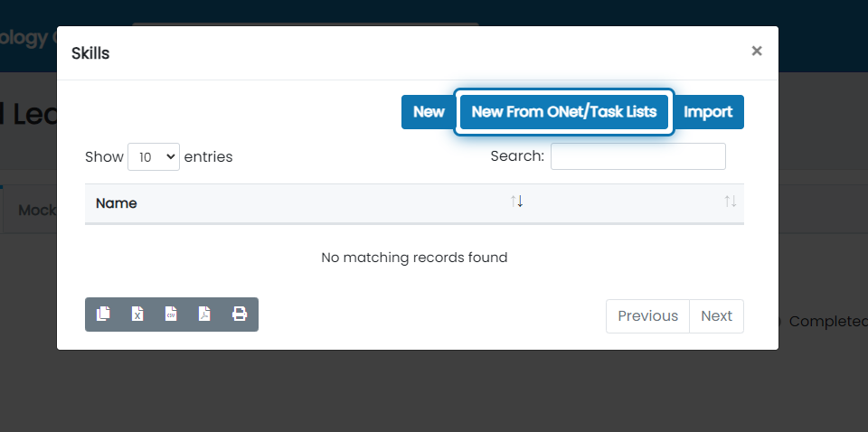Copy the Skills table to clipboard

pyautogui.click(x=103, y=315)
